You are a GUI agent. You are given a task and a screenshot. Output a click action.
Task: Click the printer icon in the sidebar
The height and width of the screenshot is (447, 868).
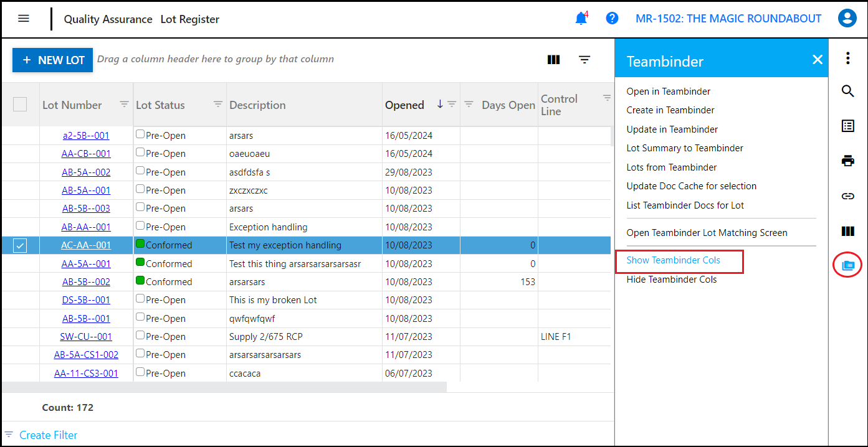point(847,161)
